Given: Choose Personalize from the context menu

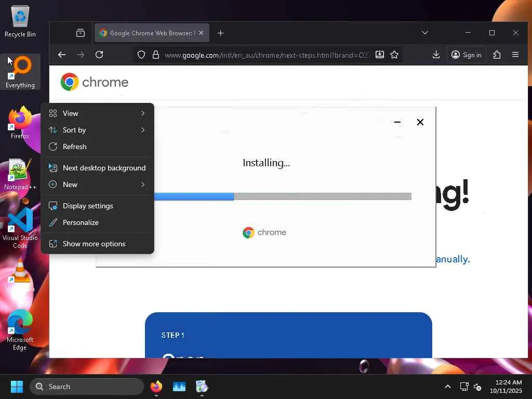Looking at the screenshot, I should click(x=97, y=222).
